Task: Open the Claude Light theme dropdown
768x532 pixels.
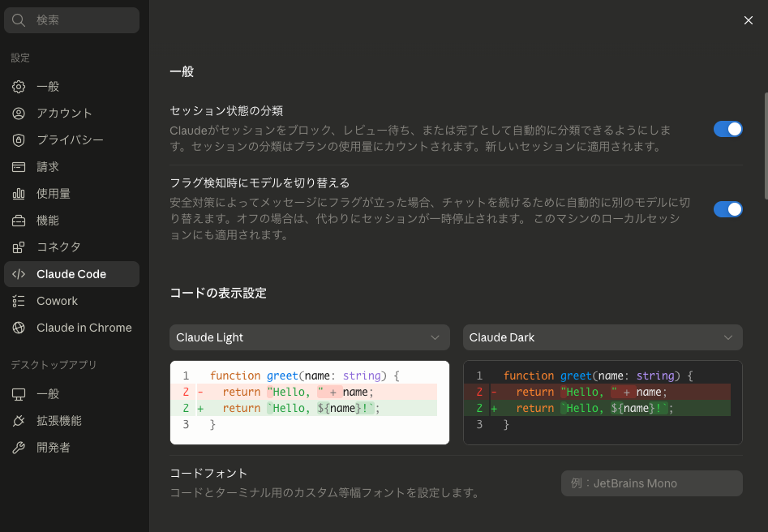Action: [310, 337]
